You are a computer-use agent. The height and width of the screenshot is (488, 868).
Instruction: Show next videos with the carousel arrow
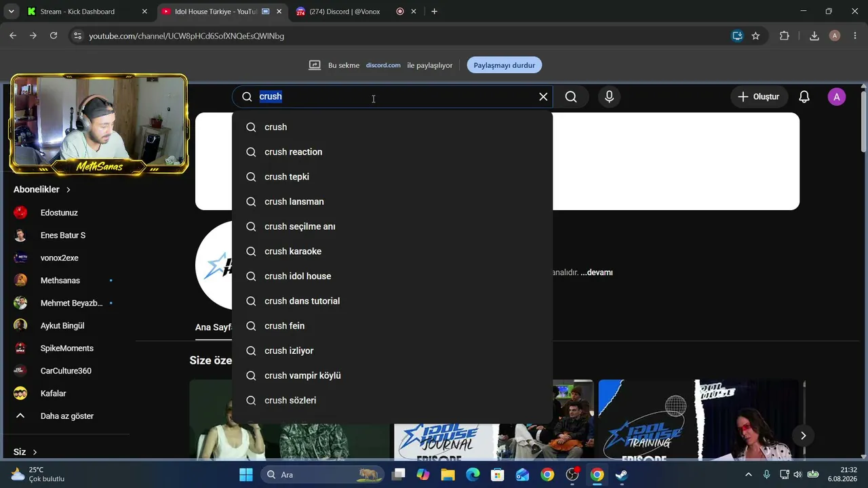803,436
